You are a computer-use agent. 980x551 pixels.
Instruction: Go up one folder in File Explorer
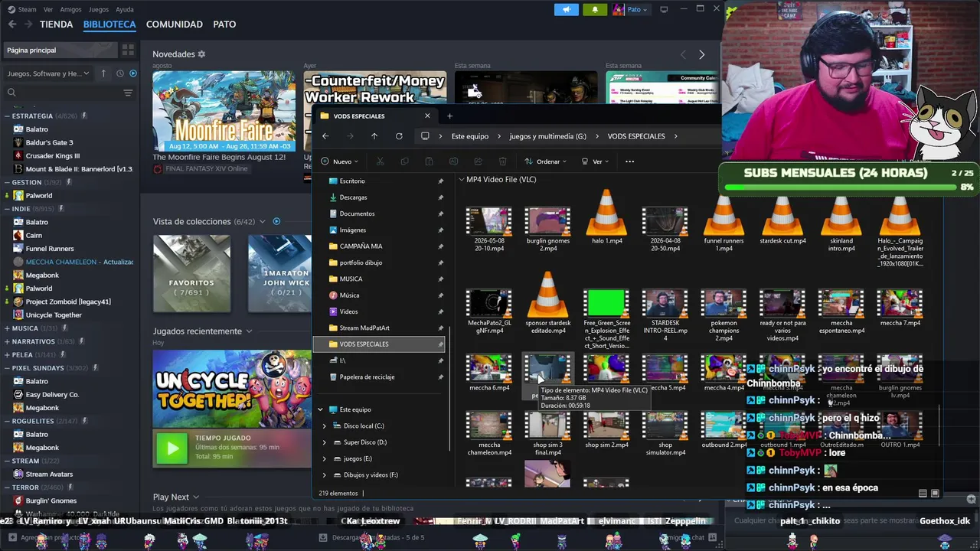tap(374, 136)
